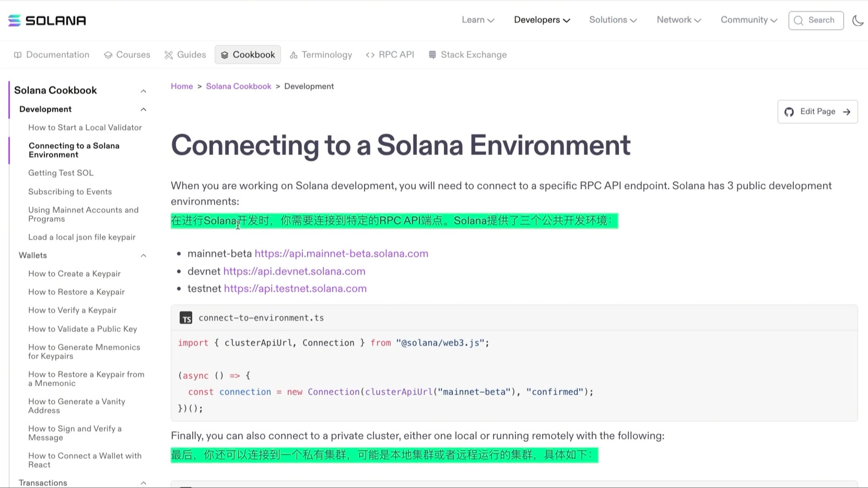
Task: Open How to Generate a Vanity Address
Action: click(x=77, y=406)
